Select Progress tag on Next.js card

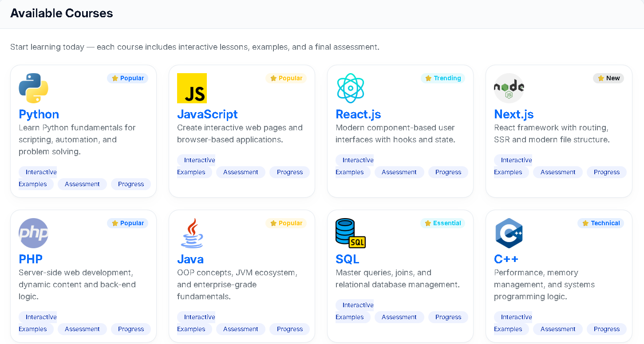(x=607, y=172)
